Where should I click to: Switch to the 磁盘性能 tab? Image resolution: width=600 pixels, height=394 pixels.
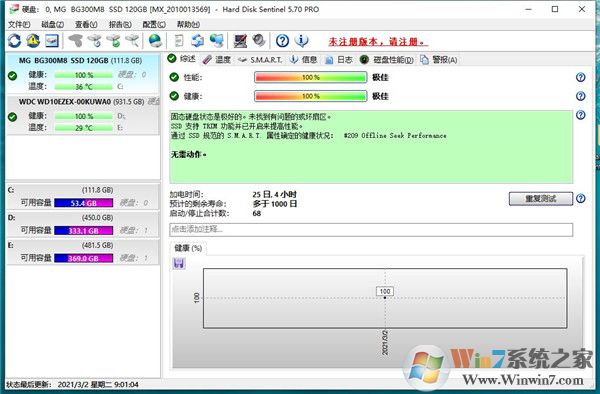point(387,60)
